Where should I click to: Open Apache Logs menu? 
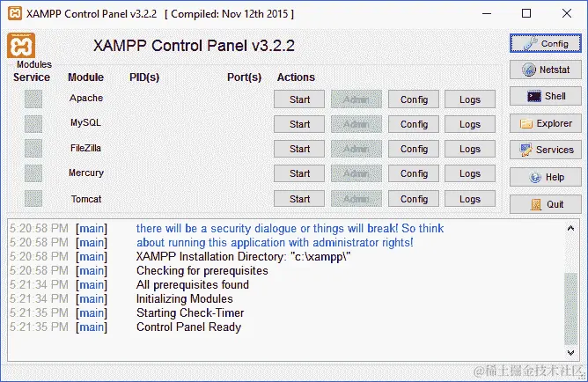[x=470, y=99]
